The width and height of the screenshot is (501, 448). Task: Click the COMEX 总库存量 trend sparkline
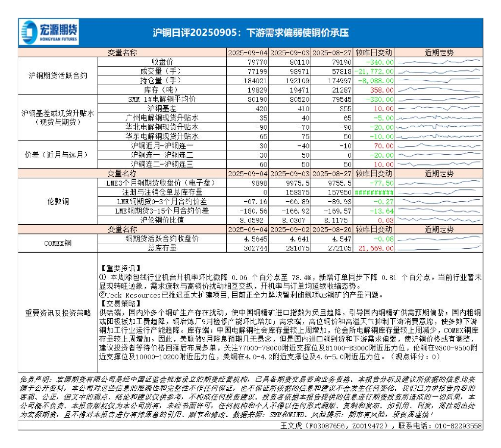439,248
